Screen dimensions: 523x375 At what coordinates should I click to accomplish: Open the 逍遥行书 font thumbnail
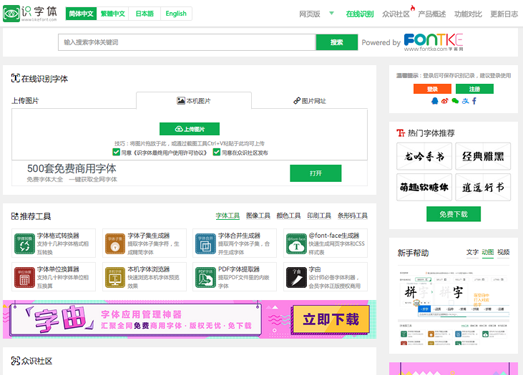coord(483,187)
